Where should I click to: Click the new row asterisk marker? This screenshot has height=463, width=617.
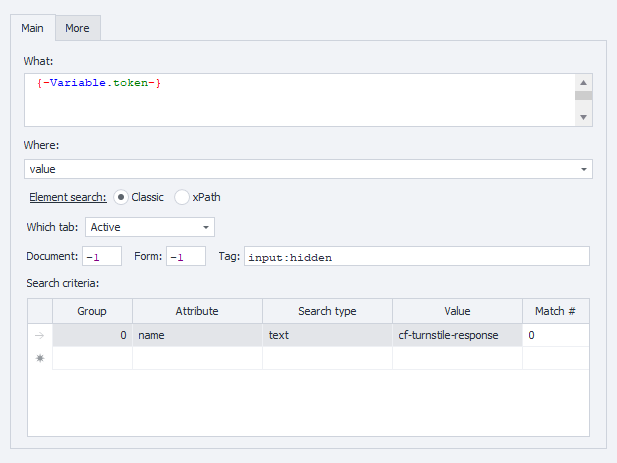40,358
